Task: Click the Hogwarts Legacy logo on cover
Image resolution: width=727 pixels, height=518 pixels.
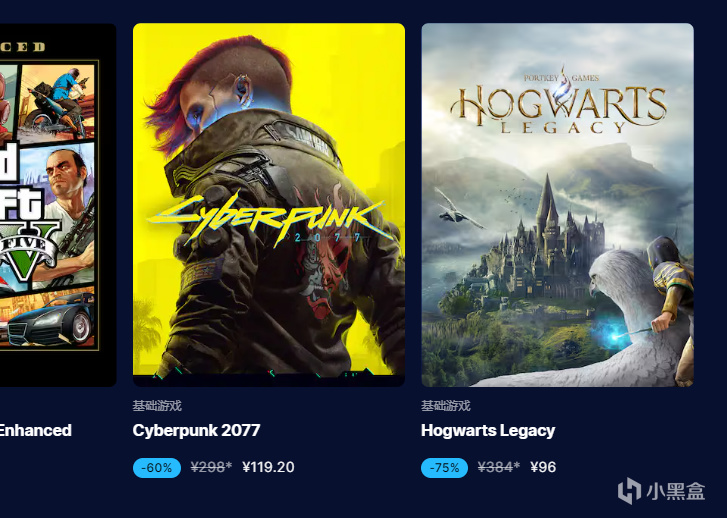Action: coord(558,109)
